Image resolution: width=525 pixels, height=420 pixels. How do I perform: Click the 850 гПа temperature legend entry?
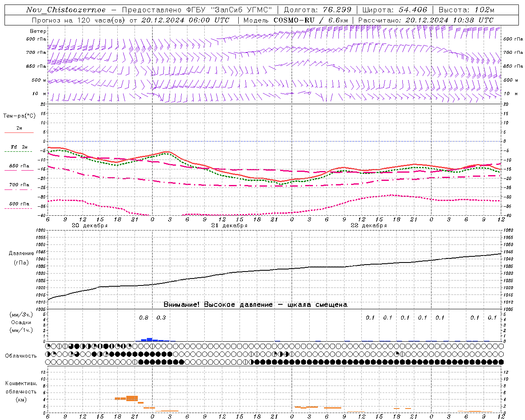click(x=19, y=166)
